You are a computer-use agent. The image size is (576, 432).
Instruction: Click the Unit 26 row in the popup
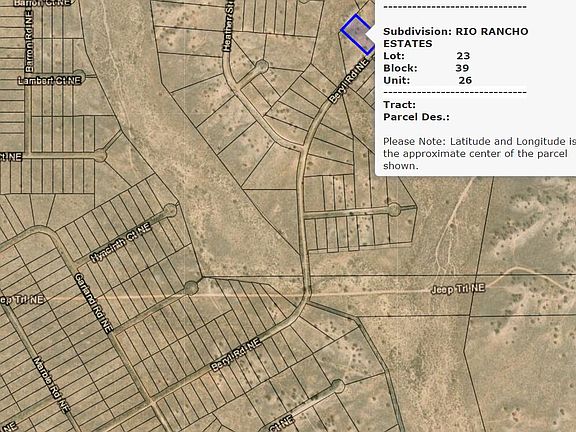(428, 80)
